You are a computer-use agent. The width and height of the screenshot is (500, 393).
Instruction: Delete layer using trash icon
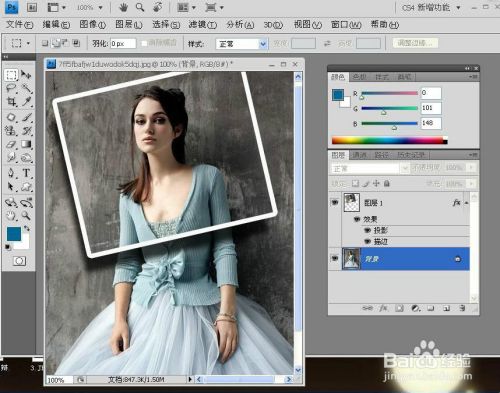462,308
